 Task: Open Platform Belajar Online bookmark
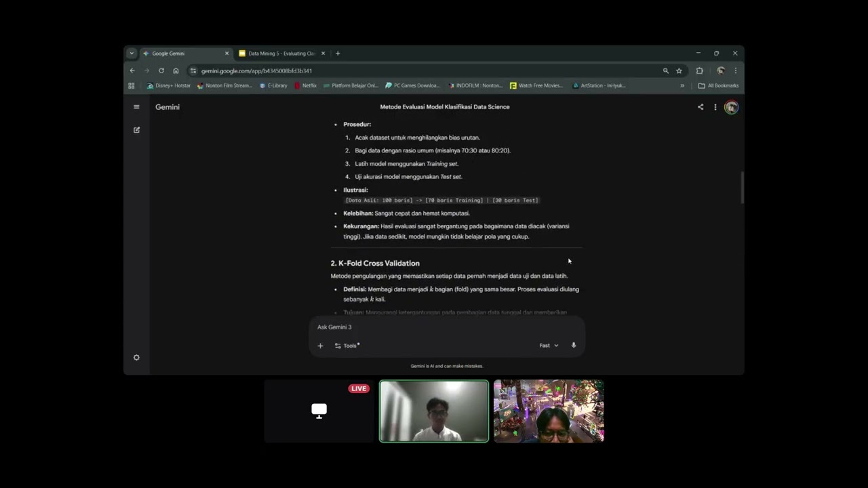(351, 85)
